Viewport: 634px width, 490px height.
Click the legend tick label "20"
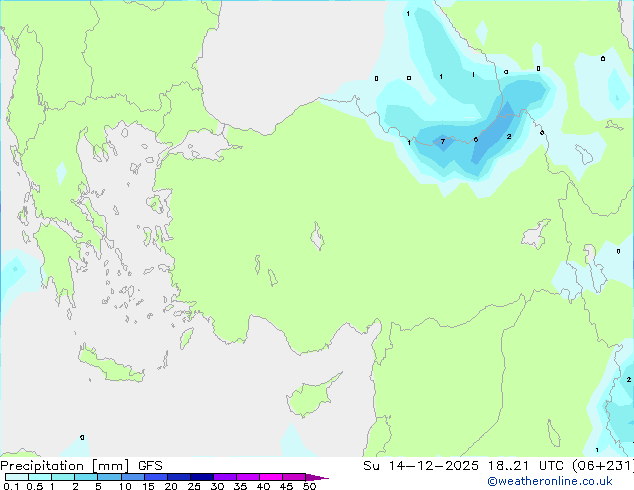coord(171,486)
